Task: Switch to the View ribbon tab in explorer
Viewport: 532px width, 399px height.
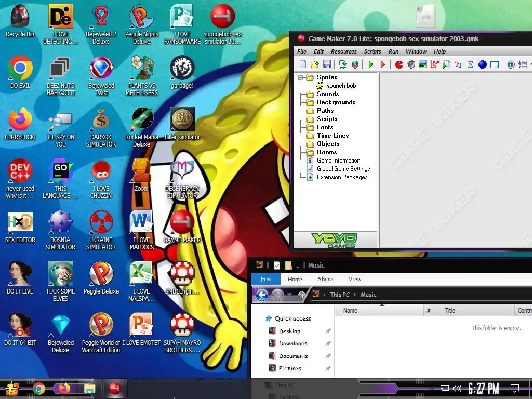Action: coord(355,279)
